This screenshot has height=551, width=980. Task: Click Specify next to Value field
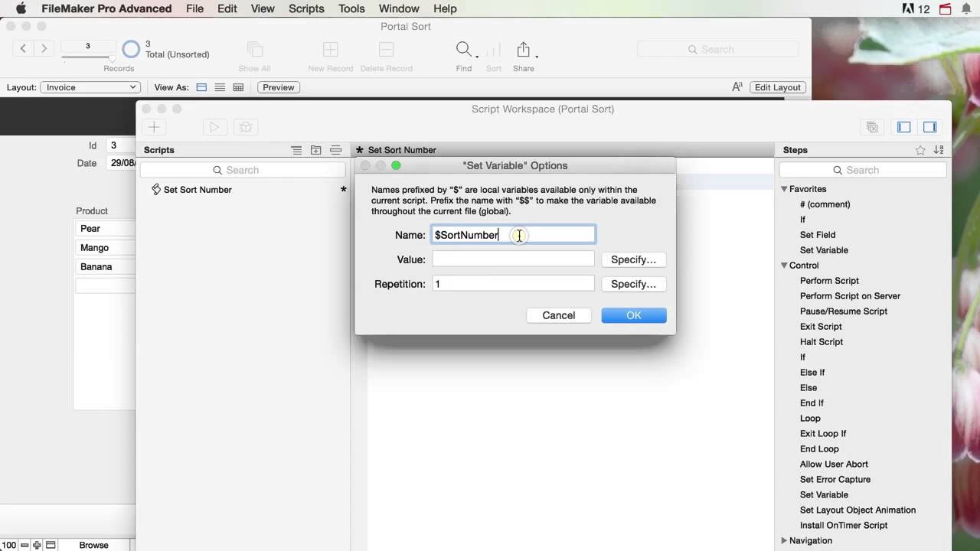point(634,259)
